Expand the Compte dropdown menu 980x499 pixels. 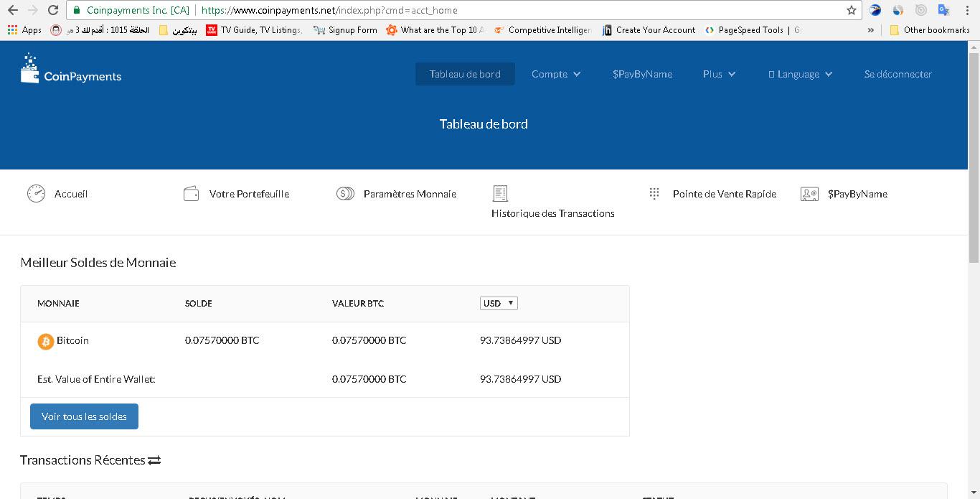[x=556, y=74]
